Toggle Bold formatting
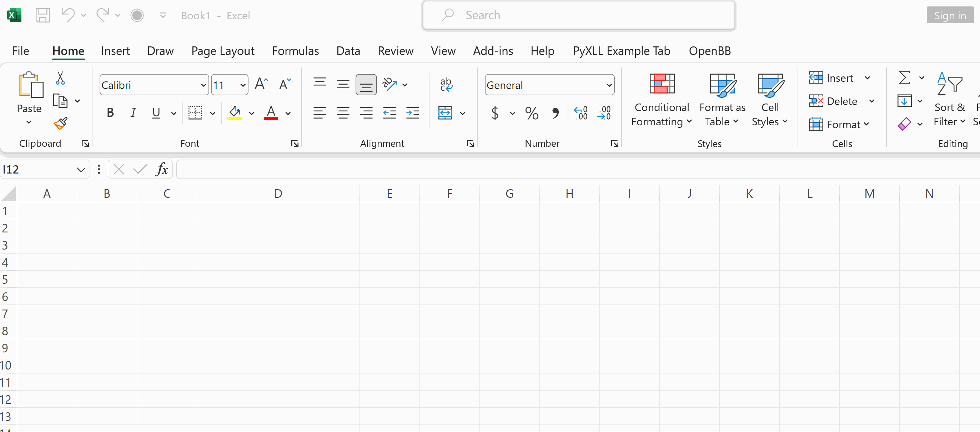The height and width of the screenshot is (432, 980). point(110,113)
